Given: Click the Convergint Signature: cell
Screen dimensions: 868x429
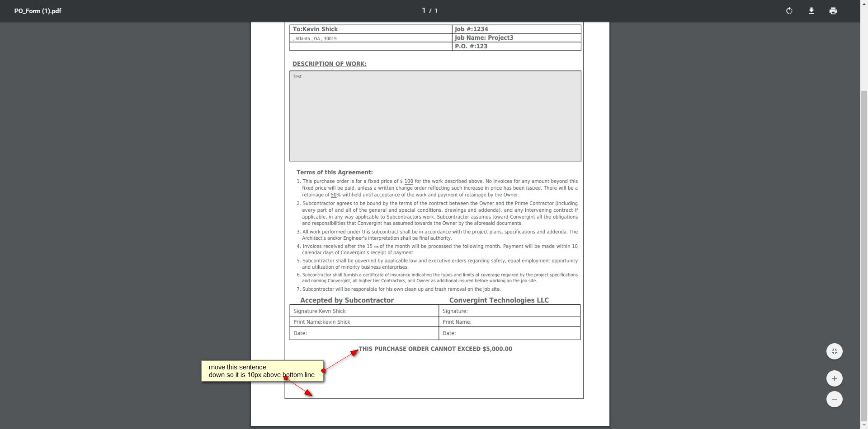Looking at the screenshot, I should click(509, 311).
